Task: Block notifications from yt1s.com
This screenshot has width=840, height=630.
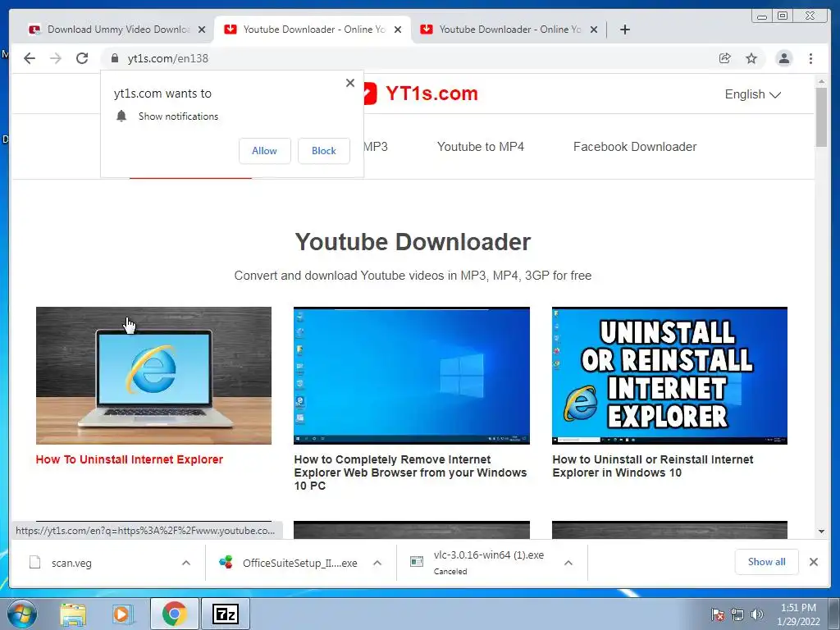Action: coord(324,151)
